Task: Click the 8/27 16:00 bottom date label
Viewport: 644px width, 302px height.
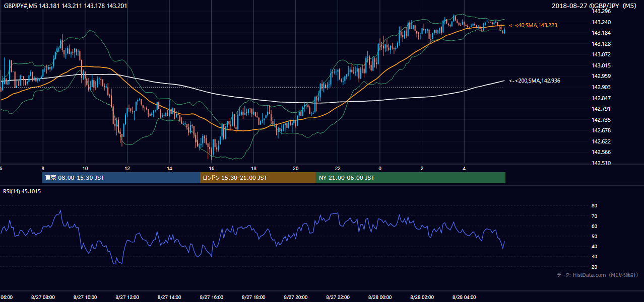Action: pyautogui.click(x=211, y=297)
